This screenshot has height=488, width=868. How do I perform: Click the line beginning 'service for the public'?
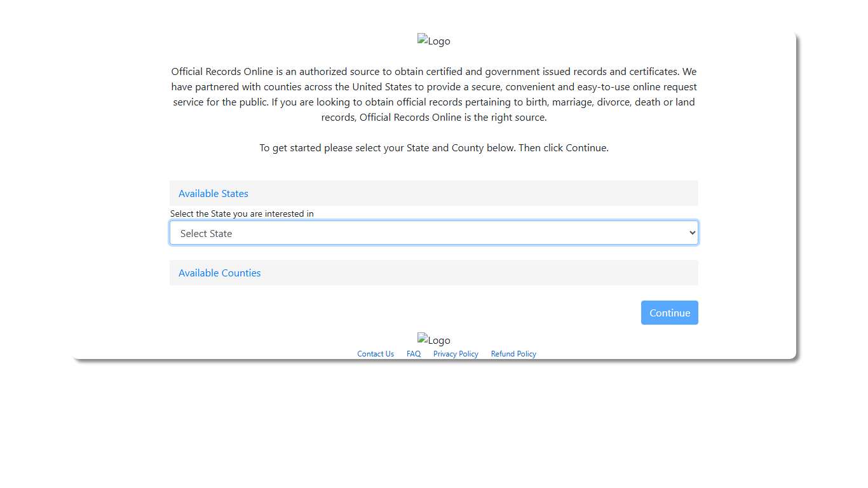click(x=433, y=102)
